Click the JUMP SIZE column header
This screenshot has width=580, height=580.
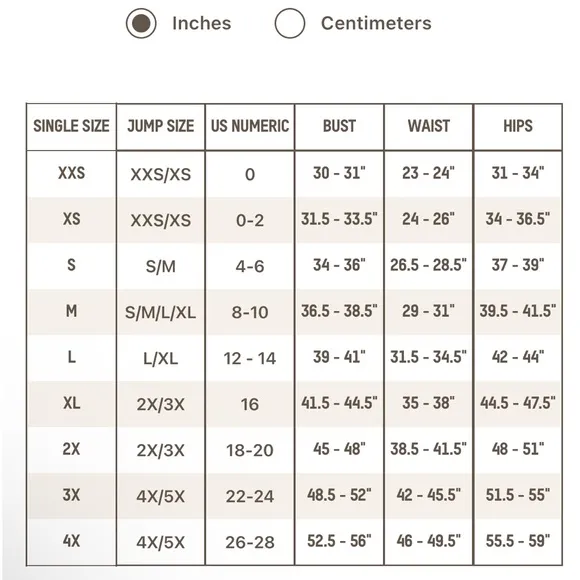click(161, 126)
